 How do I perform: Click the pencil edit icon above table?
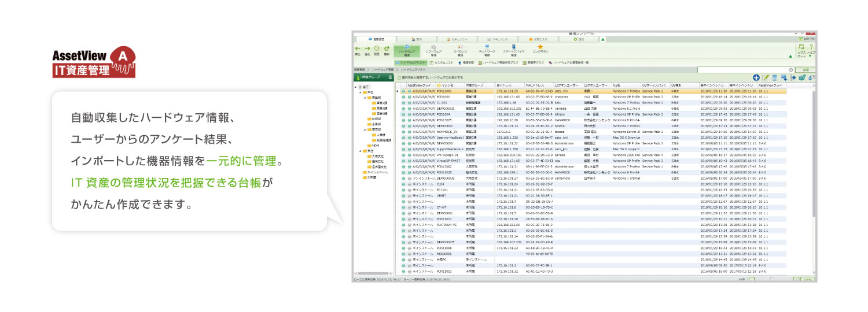point(766,77)
